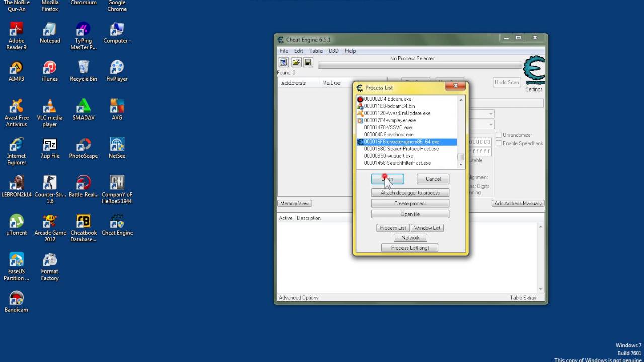This screenshot has height=362, width=644.
Task: Select the uTorrent desktop icon
Action: [16, 225]
